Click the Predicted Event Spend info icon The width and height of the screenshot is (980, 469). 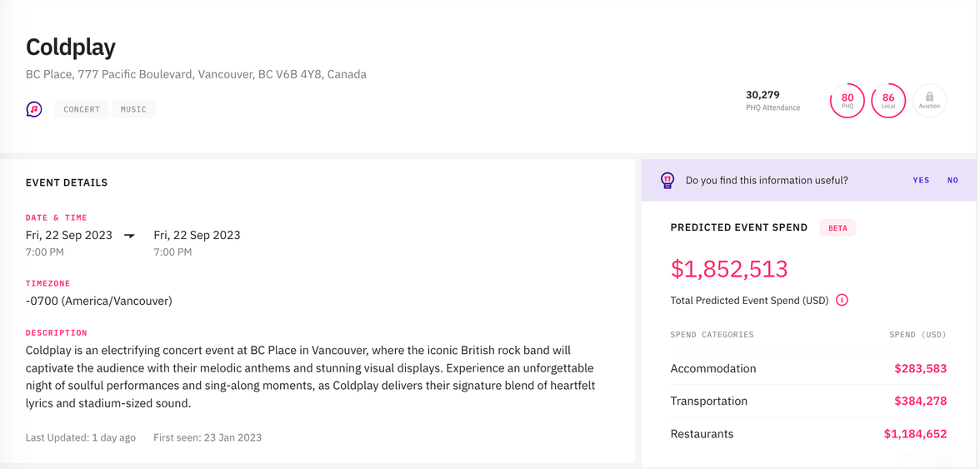coord(842,300)
